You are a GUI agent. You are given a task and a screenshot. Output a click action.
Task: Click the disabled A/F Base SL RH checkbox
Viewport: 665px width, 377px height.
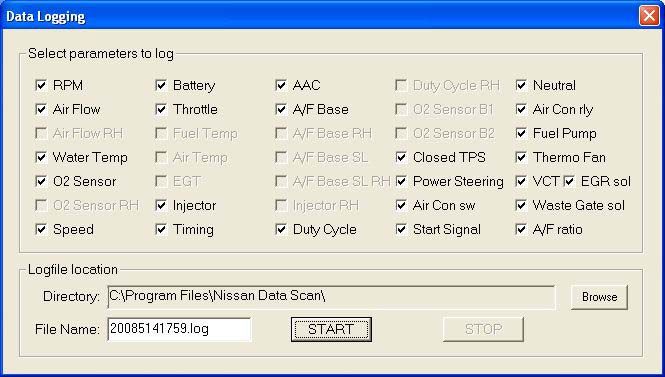[281, 182]
